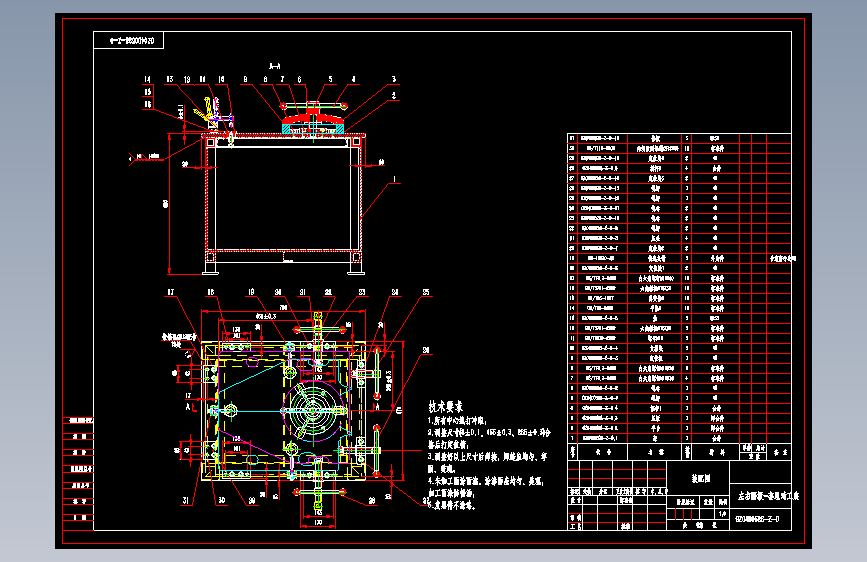Select callout balloon 5 above the handwheel
This screenshot has height=562, width=867.
pyautogui.click(x=330, y=80)
